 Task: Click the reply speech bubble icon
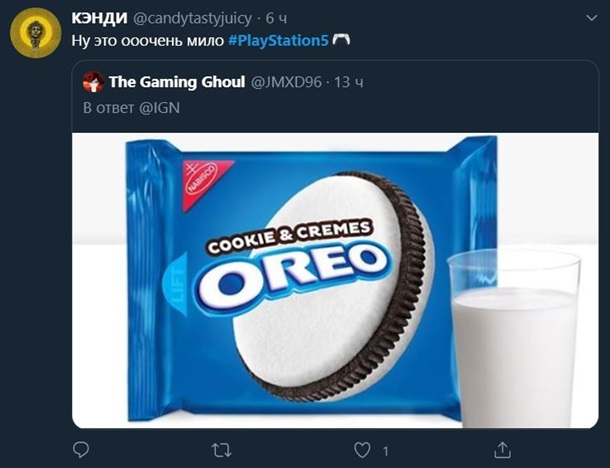(x=83, y=449)
